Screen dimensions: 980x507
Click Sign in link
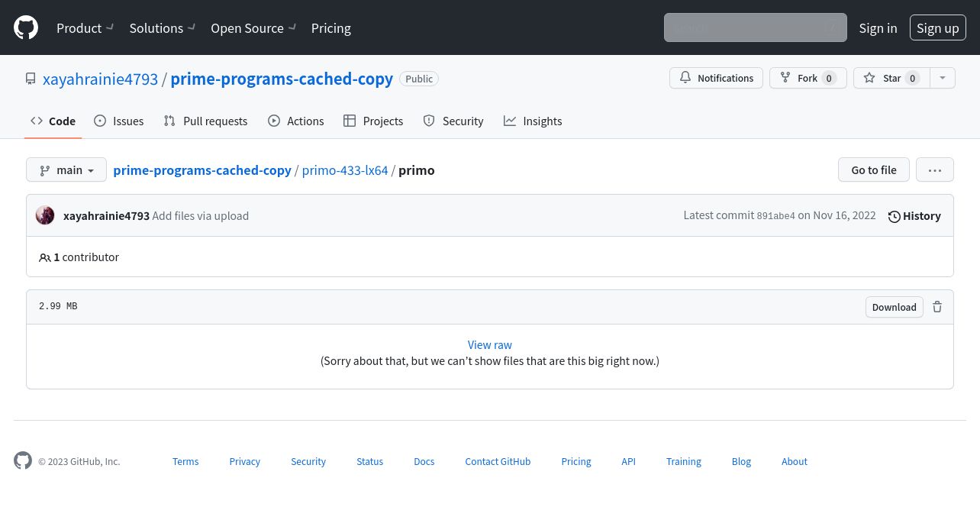point(878,28)
